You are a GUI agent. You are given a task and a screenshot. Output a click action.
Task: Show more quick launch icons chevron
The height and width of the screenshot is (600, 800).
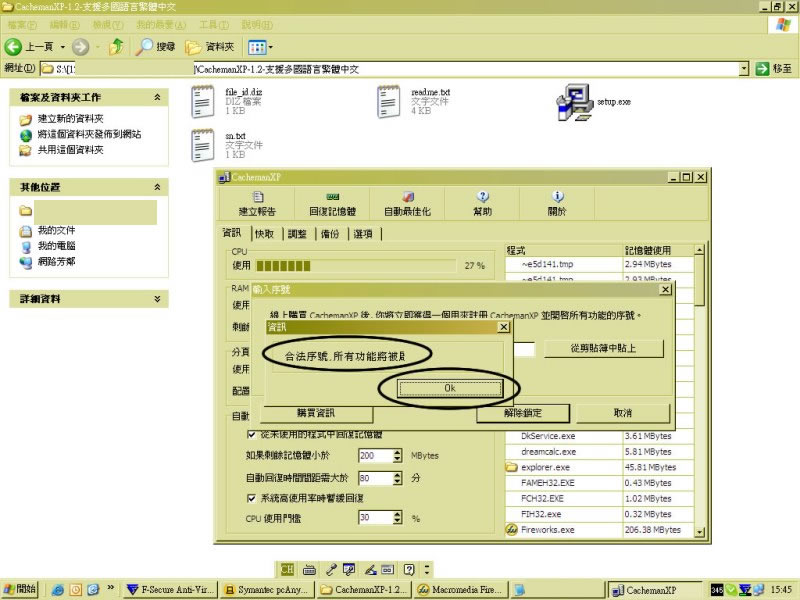(110, 588)
